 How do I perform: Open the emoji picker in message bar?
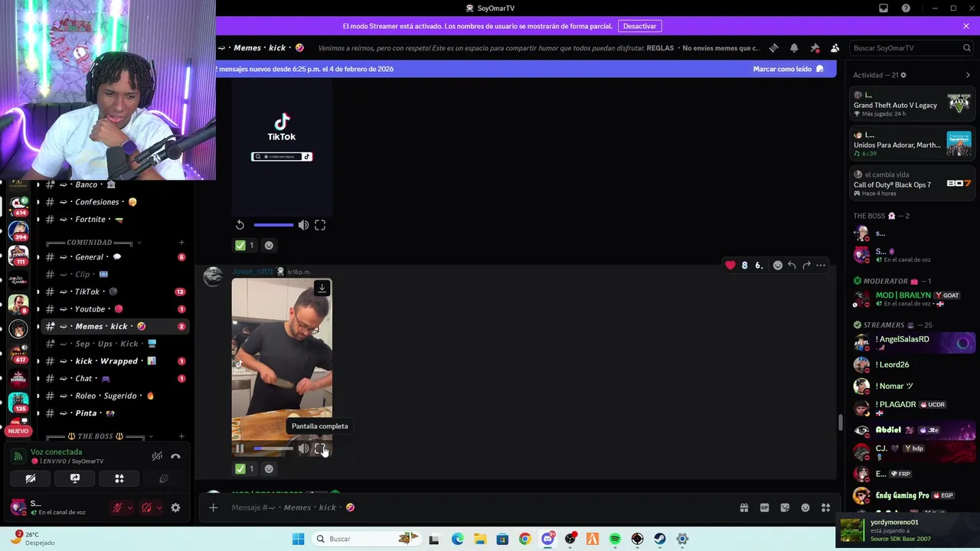click(x=805, y=507)
